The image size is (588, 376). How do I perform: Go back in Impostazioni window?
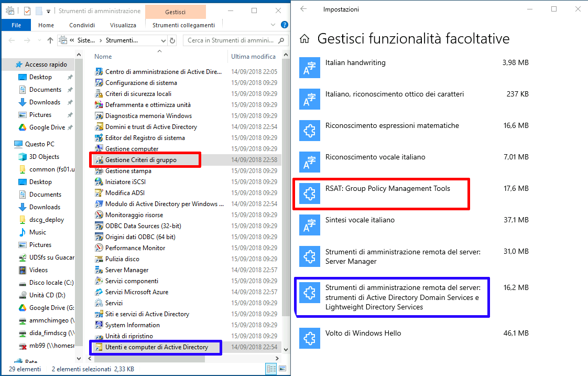[x=303, y=9]
